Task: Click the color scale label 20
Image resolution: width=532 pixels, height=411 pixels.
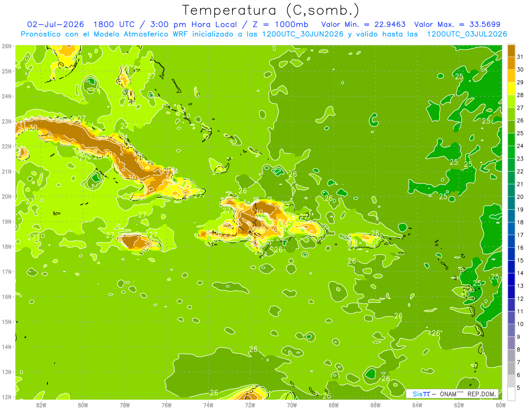Action: (x=520, y=197)
